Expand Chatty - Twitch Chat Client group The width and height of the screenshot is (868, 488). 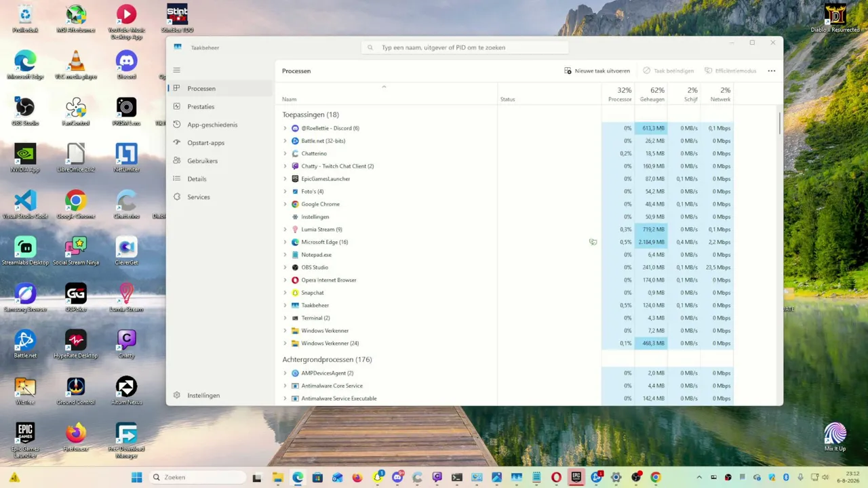[x=285, y=166]
